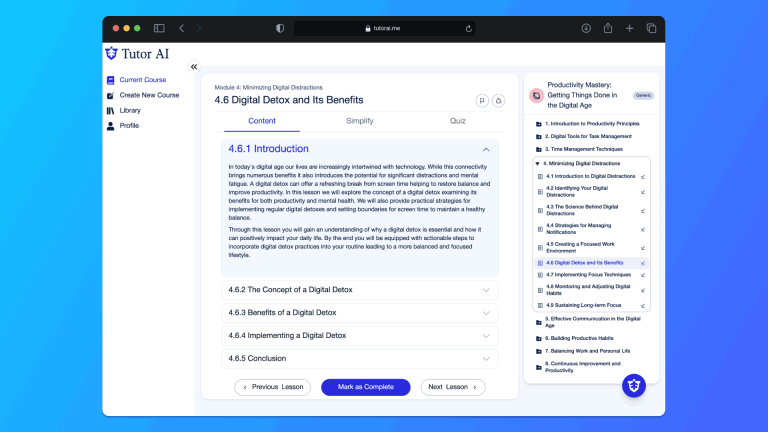768x432 pixels.
Task: Toggle completion check for lesson 4.4
Action: point(643,228)
